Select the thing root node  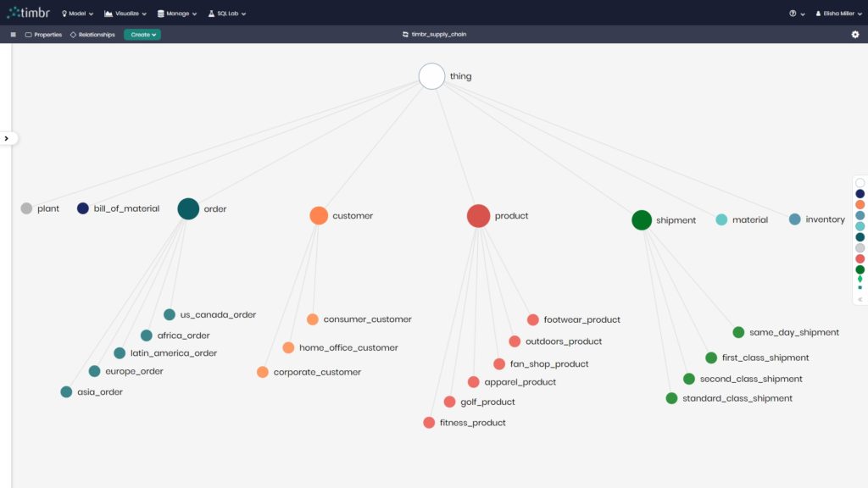click(x=432, y=76)
